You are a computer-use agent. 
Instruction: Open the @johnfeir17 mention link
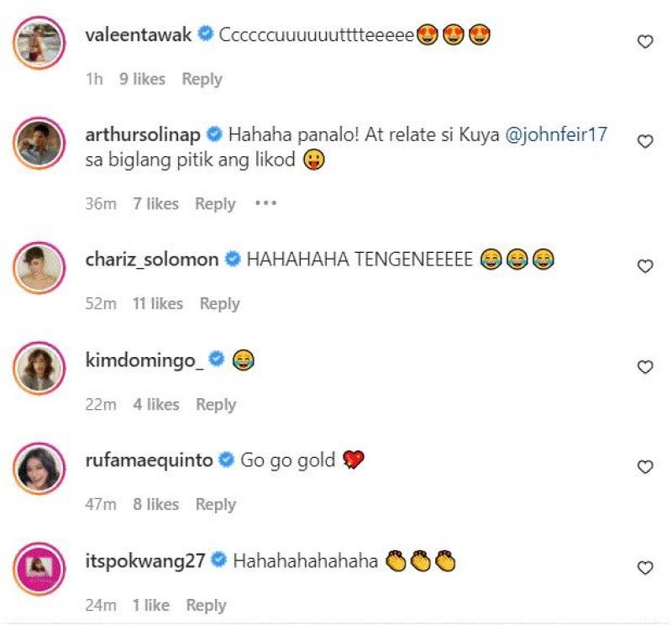pyautogui.click(x=556, y=134)
